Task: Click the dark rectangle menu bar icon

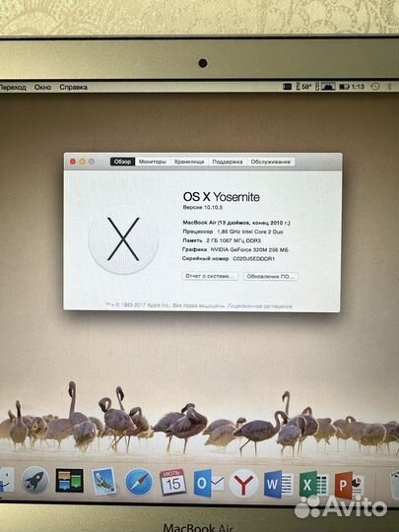Action: click(287, 87)
